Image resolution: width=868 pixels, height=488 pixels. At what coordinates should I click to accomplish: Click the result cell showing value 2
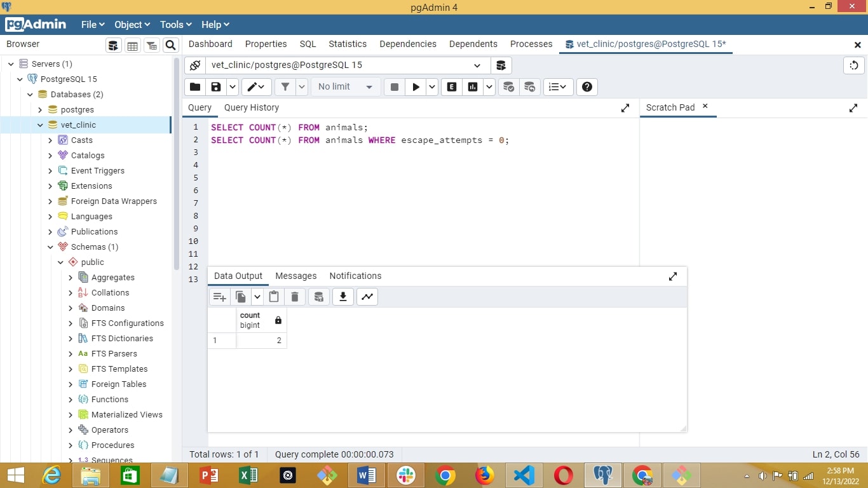(261, 341)
